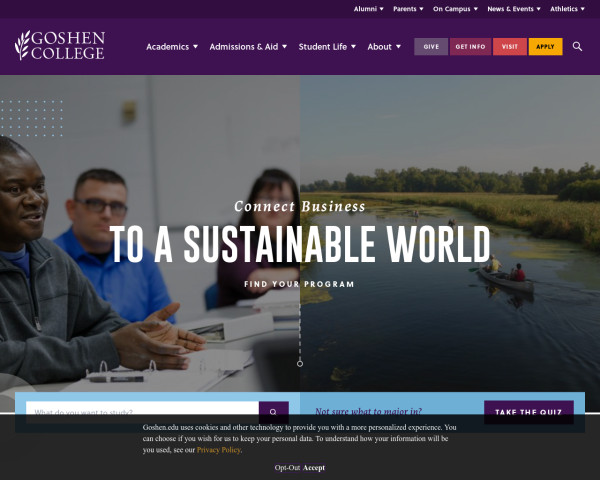Click the GET INFO button
This screenshot has width=600, height=480.
click(x=470, y=47)
